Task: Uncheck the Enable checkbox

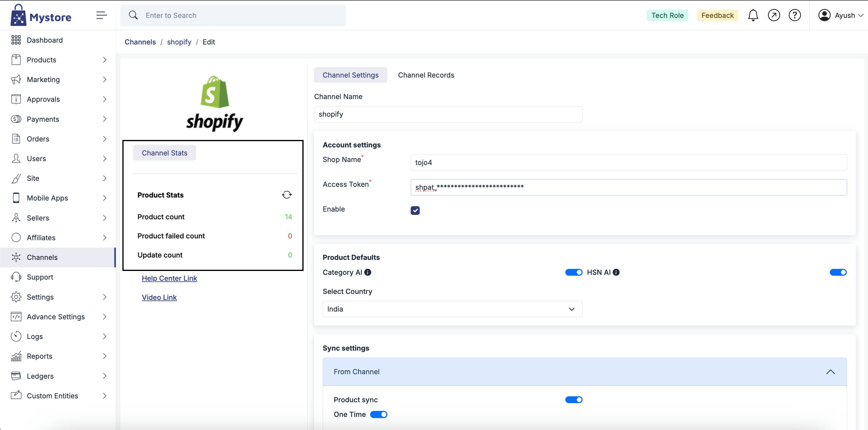Action: [415, 210]
